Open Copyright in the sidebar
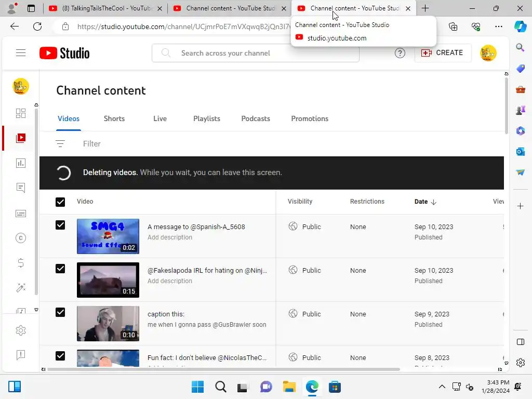This screenshot has width=532, height=399. pos(21,238)
